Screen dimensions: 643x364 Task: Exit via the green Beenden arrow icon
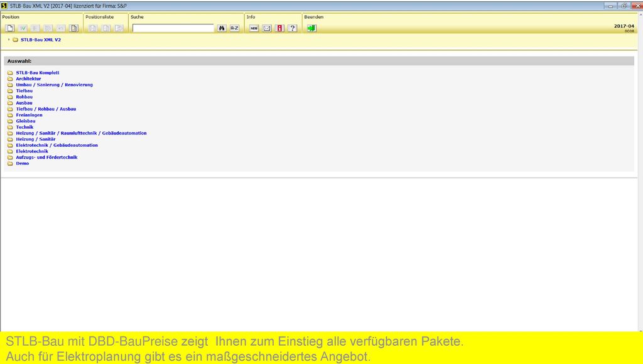tap(311, 28)
